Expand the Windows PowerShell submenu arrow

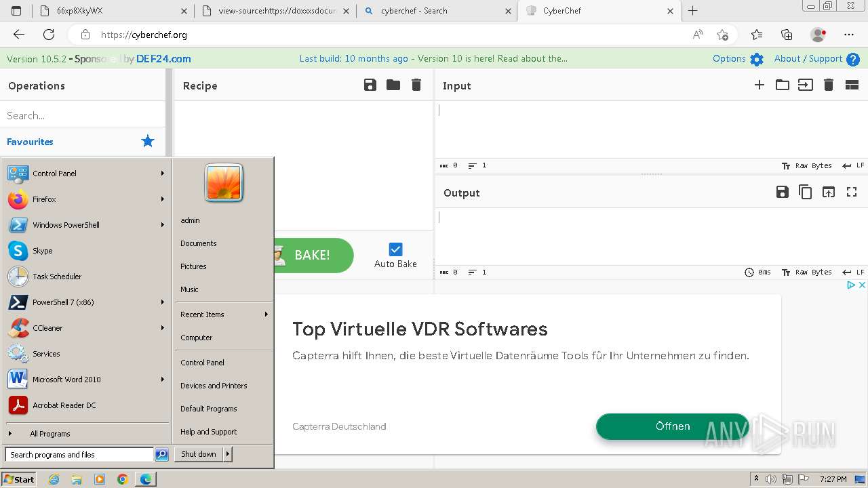[x=163, y=225]
